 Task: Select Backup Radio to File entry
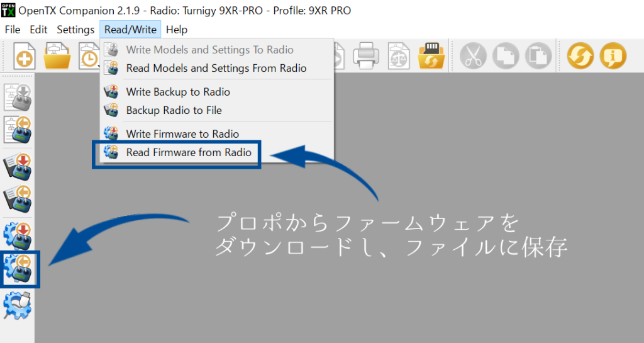216,110
